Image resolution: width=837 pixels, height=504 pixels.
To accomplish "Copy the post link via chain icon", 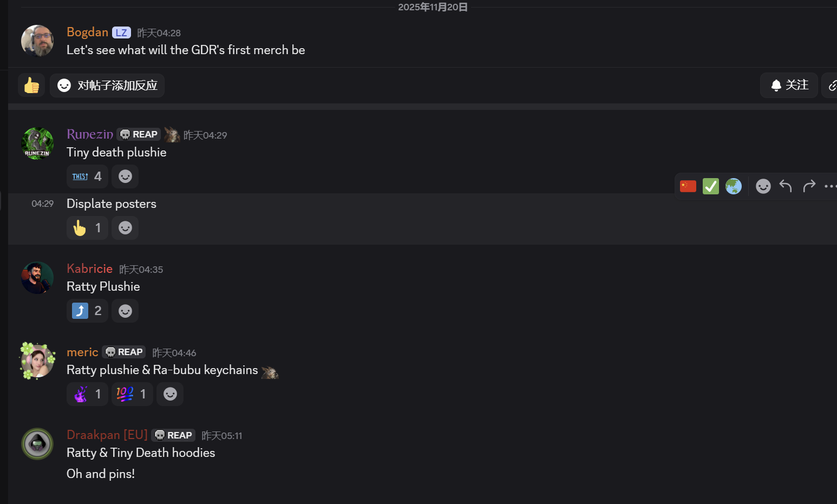I will 831,86.
